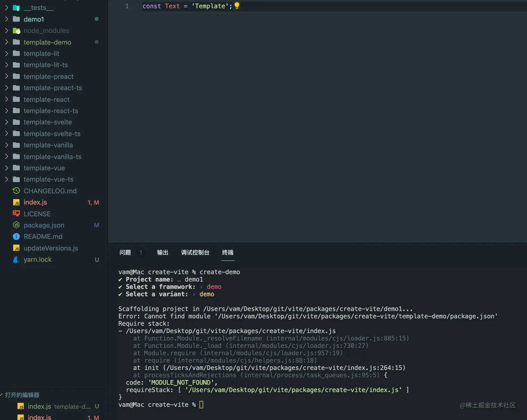
Task: Switch to the 调试控制台 panel tab
Action: [195, 252]
